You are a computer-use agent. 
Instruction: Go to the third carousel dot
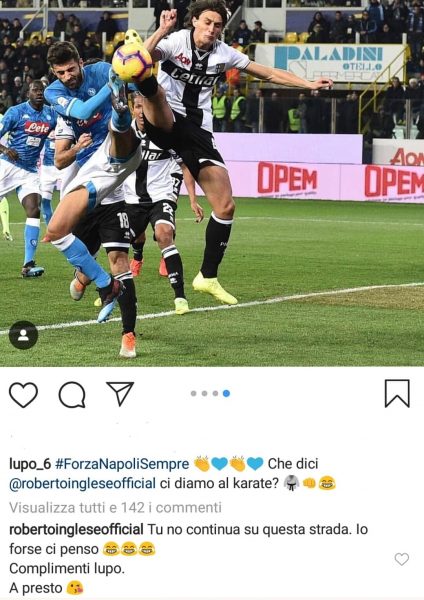point(215,393)
